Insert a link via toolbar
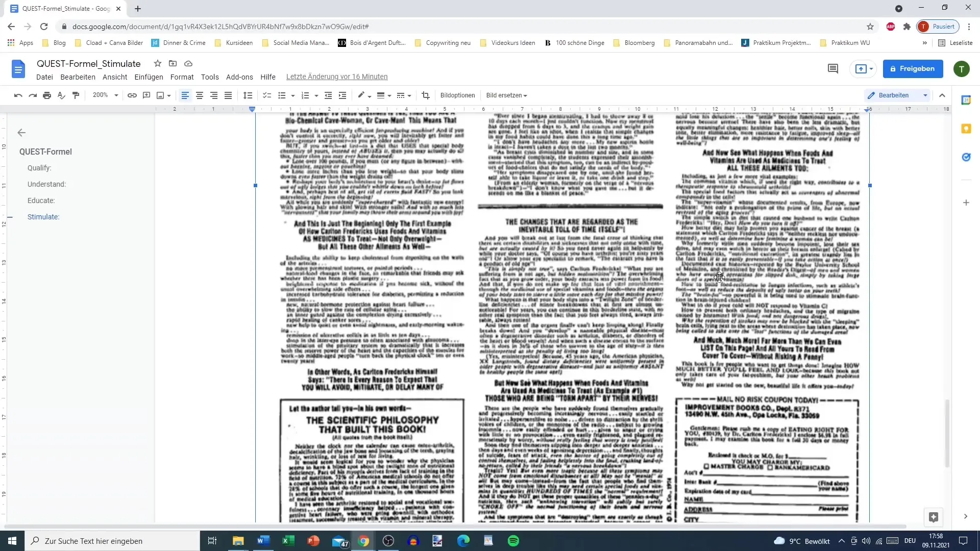 click(132, 95)
